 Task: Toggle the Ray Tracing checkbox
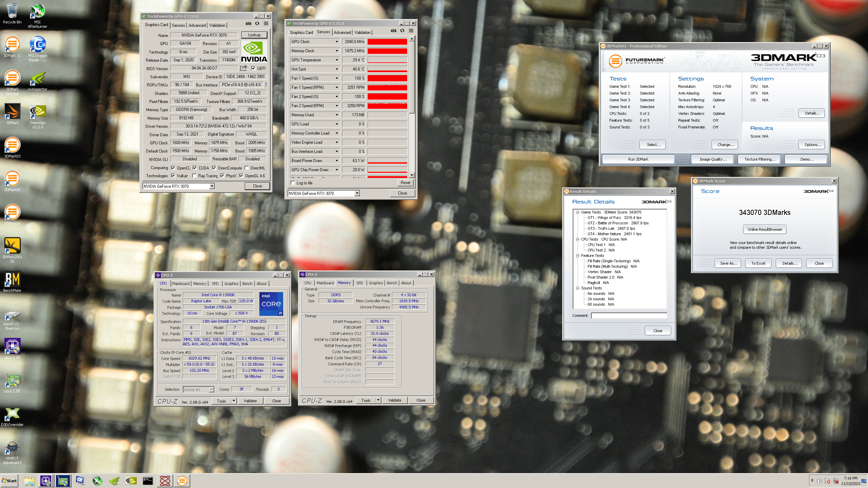tap(194, 176)
